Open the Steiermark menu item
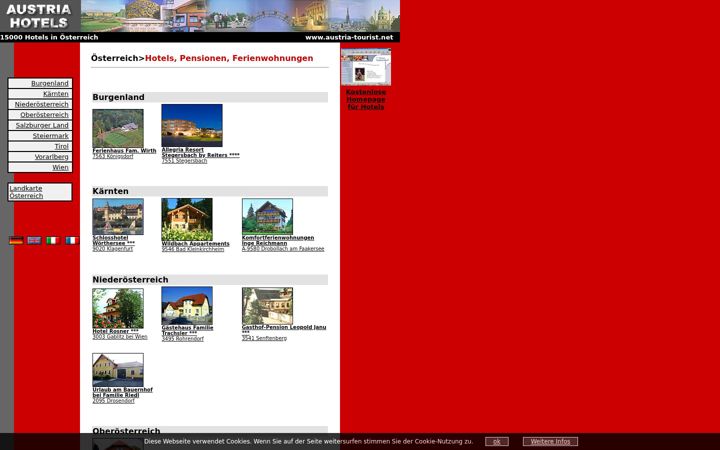The height and width of the screenshot is (450, 720). tap(40, 136)
